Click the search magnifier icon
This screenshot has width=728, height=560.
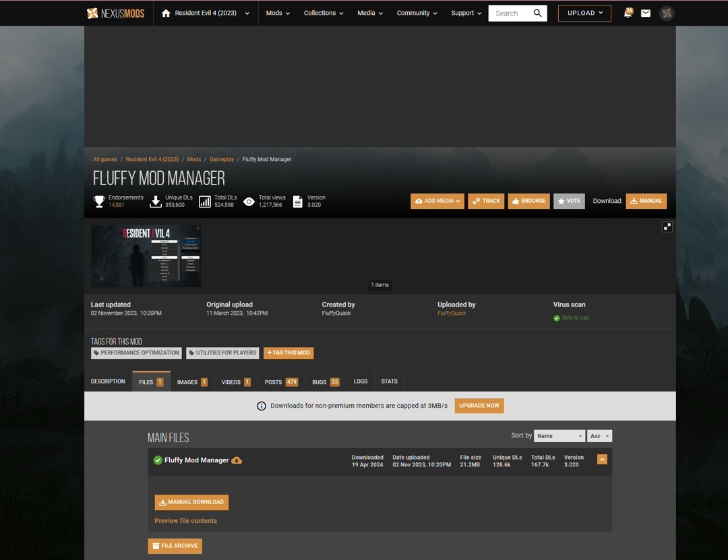coord(537,13)
